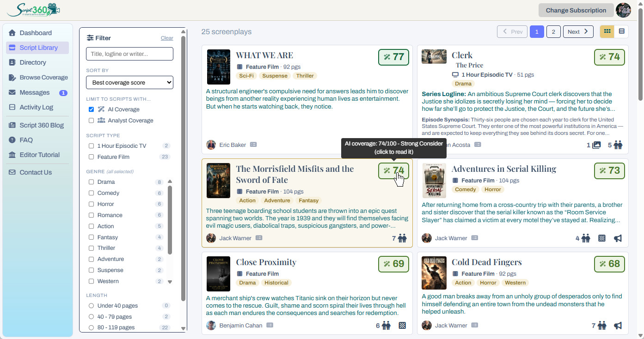Open the Close Proximity title link

(x=266, y=262)
